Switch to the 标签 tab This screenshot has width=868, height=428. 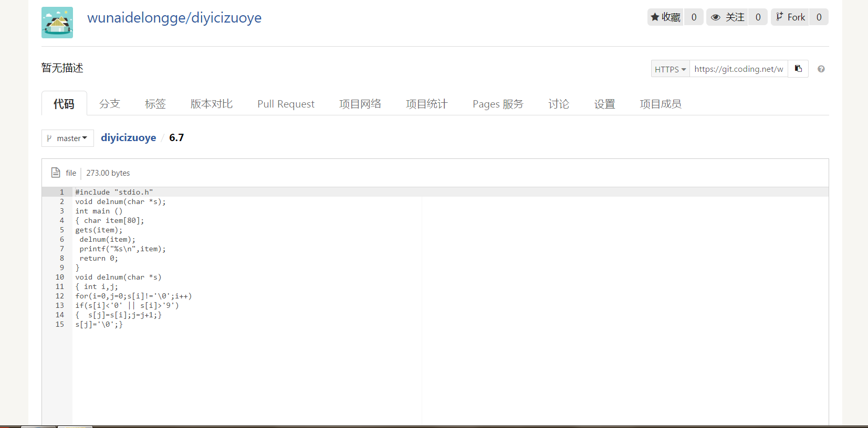155,104
